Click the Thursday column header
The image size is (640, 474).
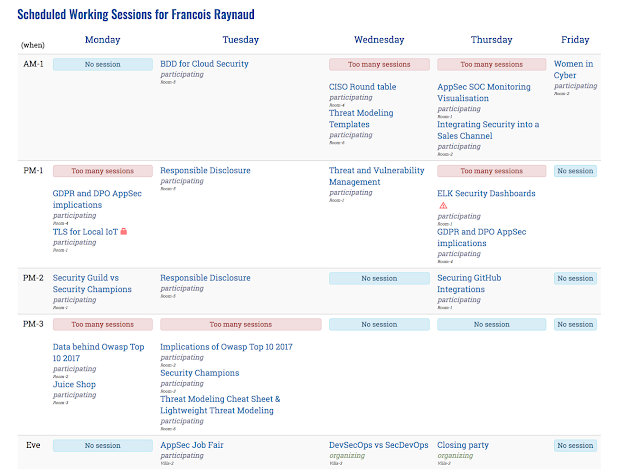(491, 40)
